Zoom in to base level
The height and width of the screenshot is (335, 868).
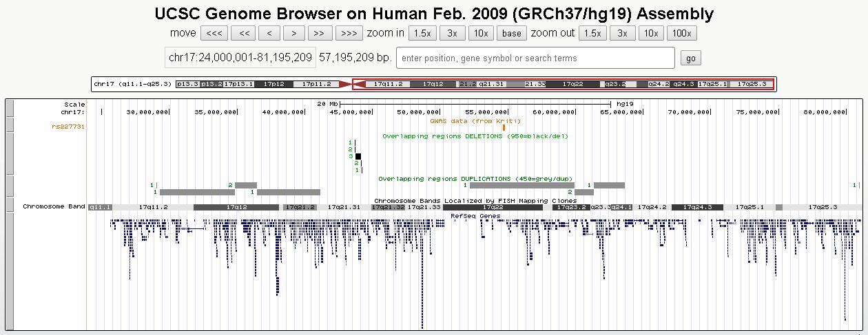[511, 33]
